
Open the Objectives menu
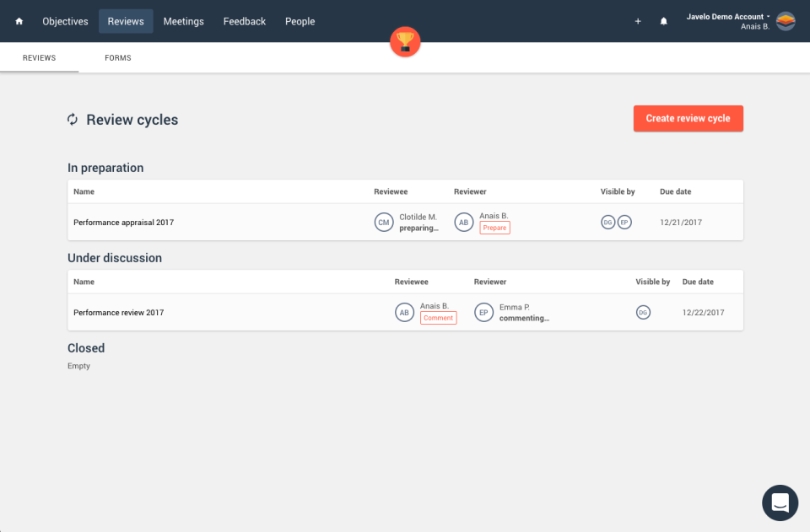pos(65,21)
